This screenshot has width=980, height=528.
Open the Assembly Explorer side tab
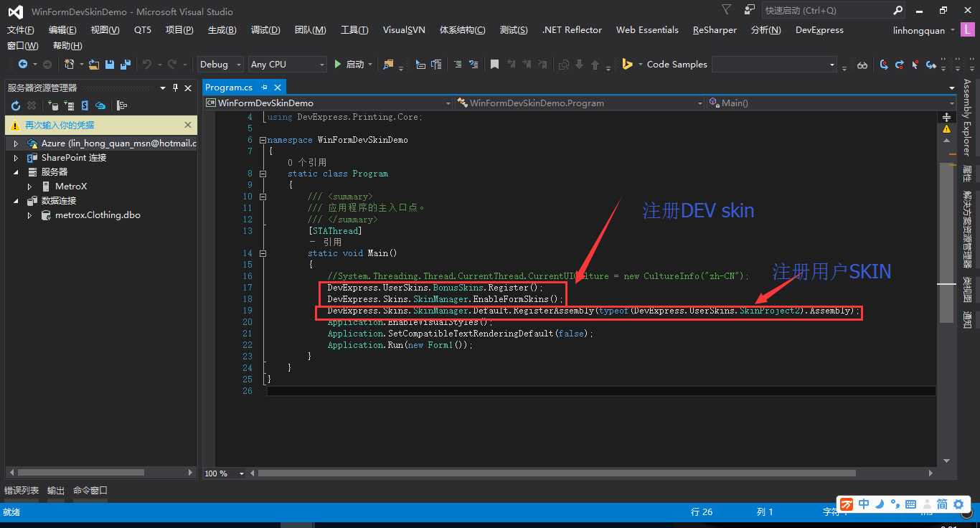[967, 117]
